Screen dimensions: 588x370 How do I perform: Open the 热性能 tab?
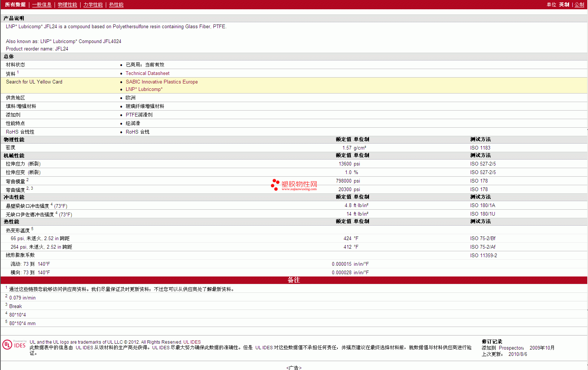tap(116, 4)
